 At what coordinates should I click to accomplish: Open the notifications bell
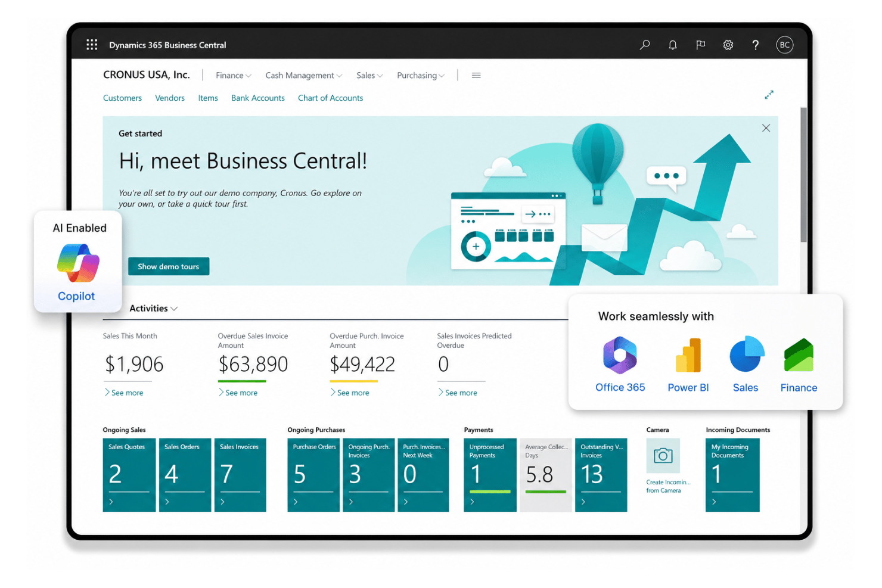pyautogui.click(x=673, y=45)
